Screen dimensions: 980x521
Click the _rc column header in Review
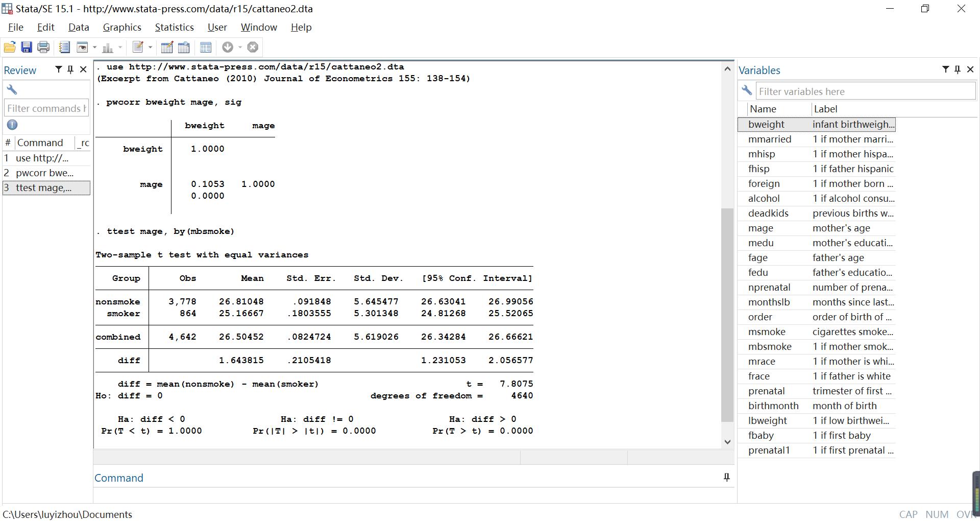[83, 143]
